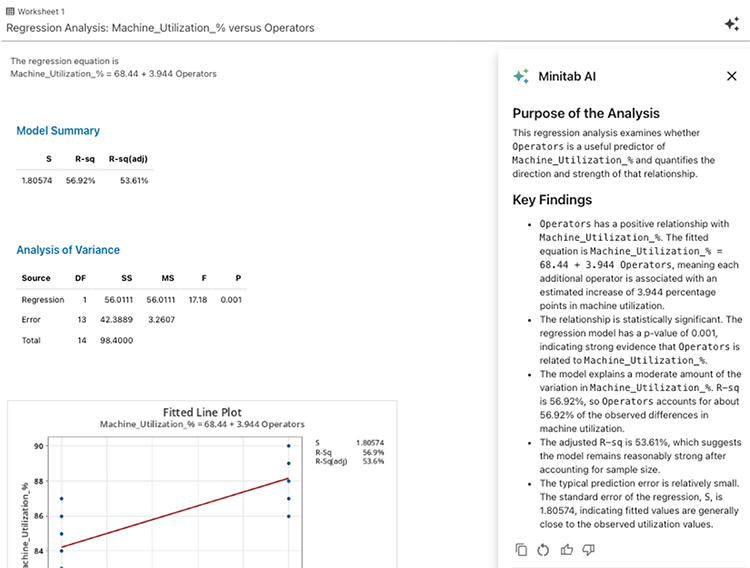Viewport: 750px width, 568px height.
Task: Select the Error MS value 3.2607
Action: pos(161,319)
